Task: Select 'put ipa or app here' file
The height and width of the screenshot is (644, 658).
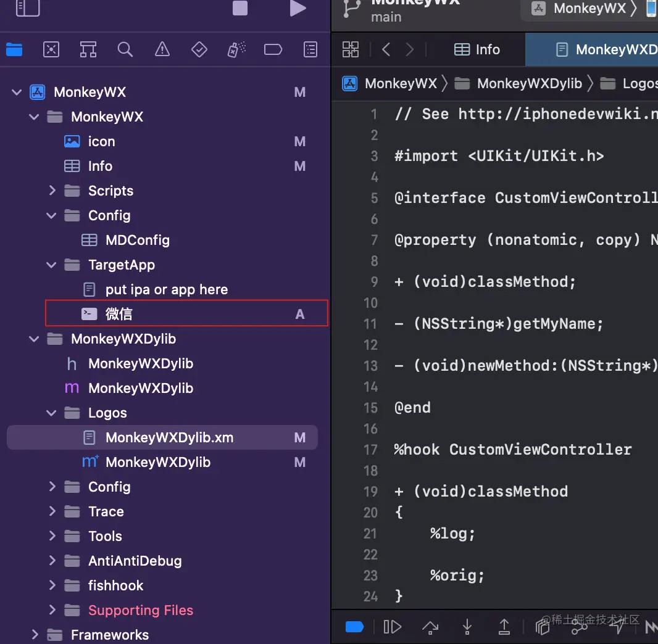Action: coord(162,290)
